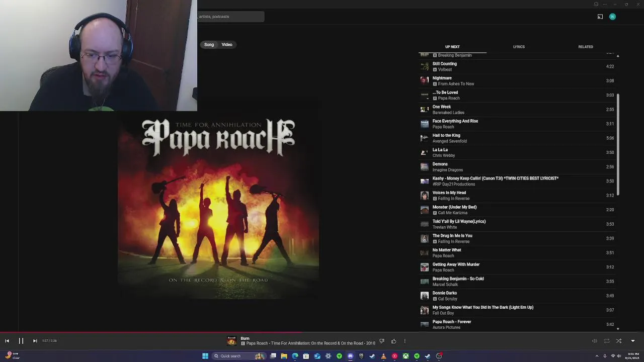Screen dimensions: 644x362
Task: Play Nightmare by From Ashes To New
Action: point(517,81)
